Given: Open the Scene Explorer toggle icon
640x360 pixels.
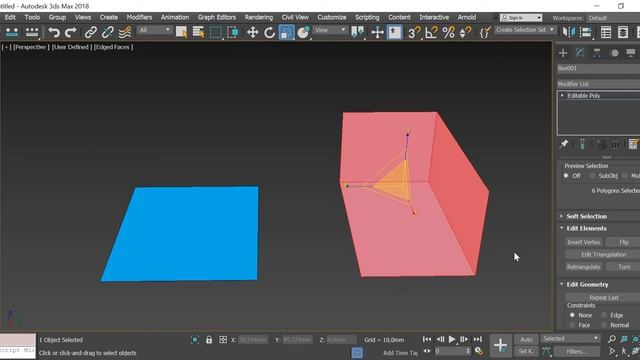Looking at the screenshot, I should (x=606, y=32).
